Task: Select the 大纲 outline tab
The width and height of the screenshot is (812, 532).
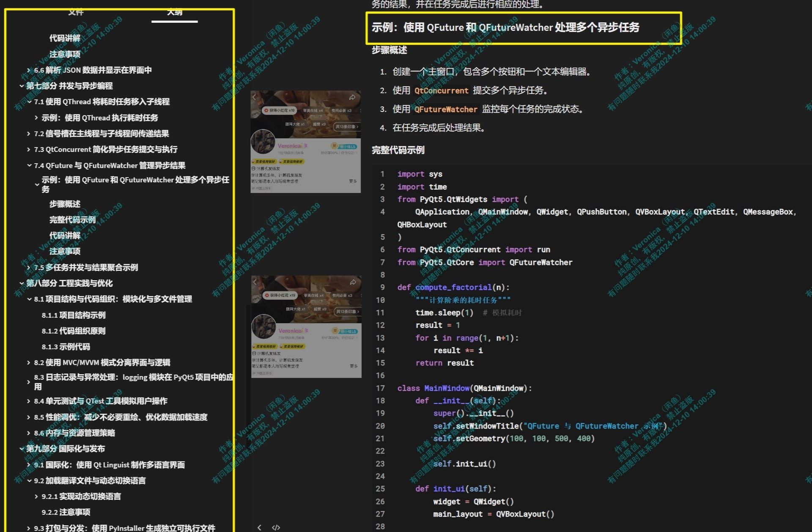Action: (x=174, y=12)
